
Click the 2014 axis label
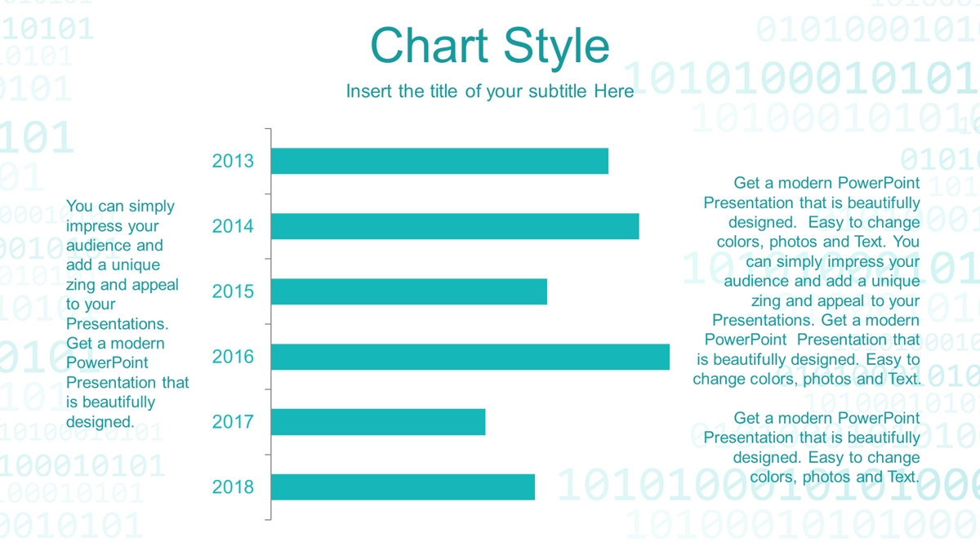233,226
